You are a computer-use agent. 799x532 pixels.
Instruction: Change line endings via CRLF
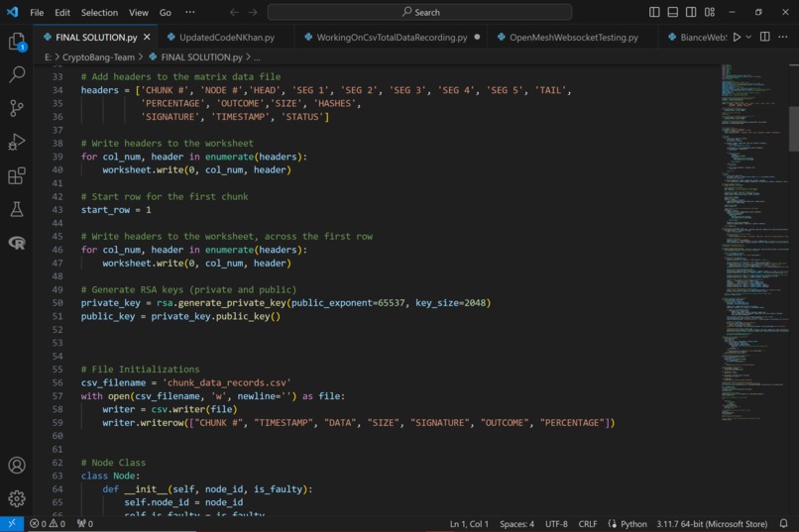click(588, 523)
